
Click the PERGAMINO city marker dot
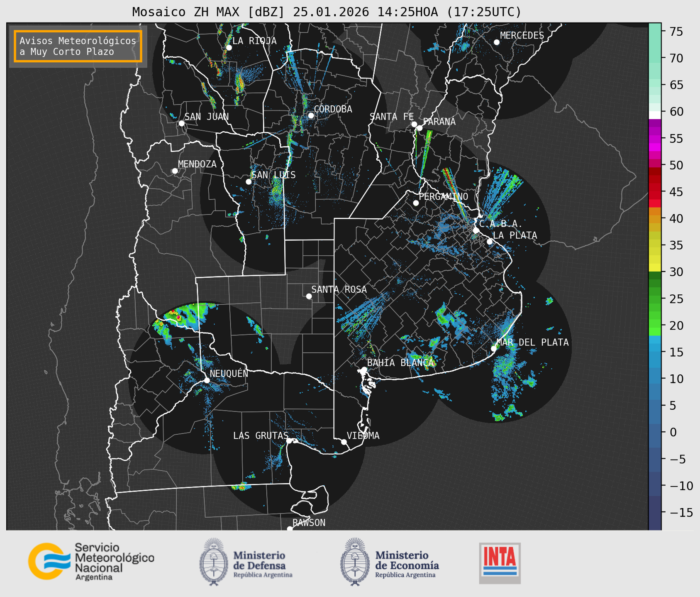pos(416,203)
